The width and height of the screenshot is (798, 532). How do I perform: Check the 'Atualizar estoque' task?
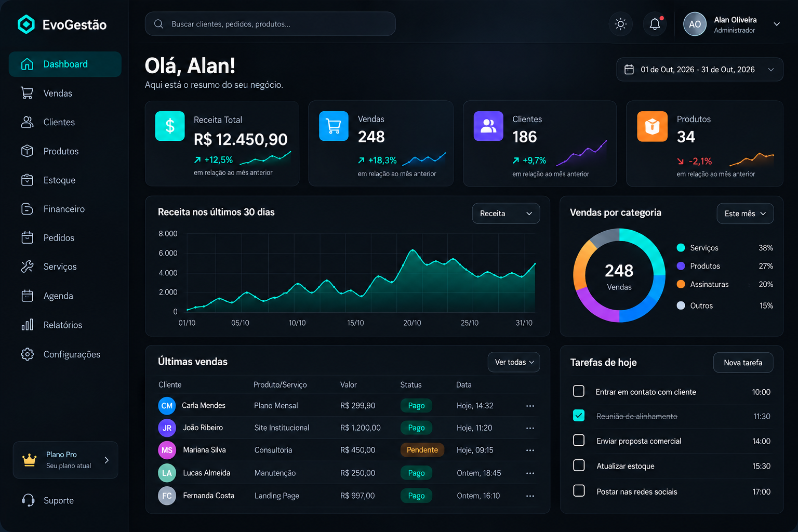pos(579,465)
